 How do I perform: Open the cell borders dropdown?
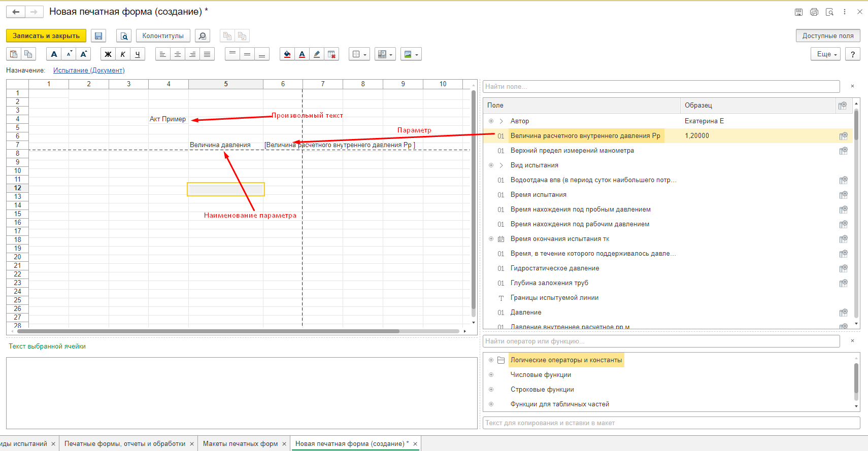point(359,54)
